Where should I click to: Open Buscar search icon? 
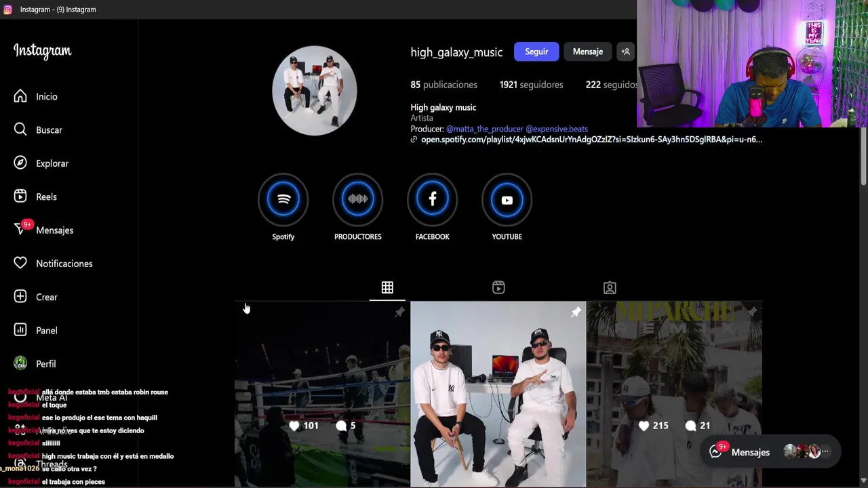pos(20,129)
